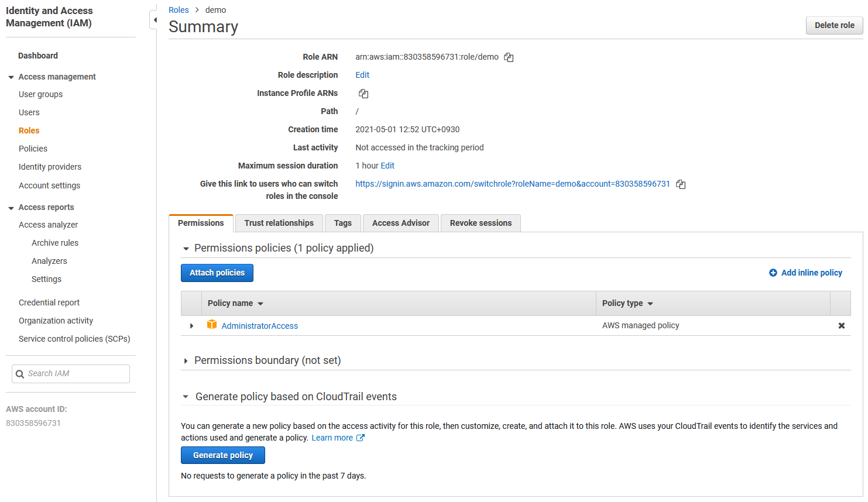The image size is (868, 502).
Task: Collapse Generate policy based on CloudTrail
Action: [x=186, y=397]
